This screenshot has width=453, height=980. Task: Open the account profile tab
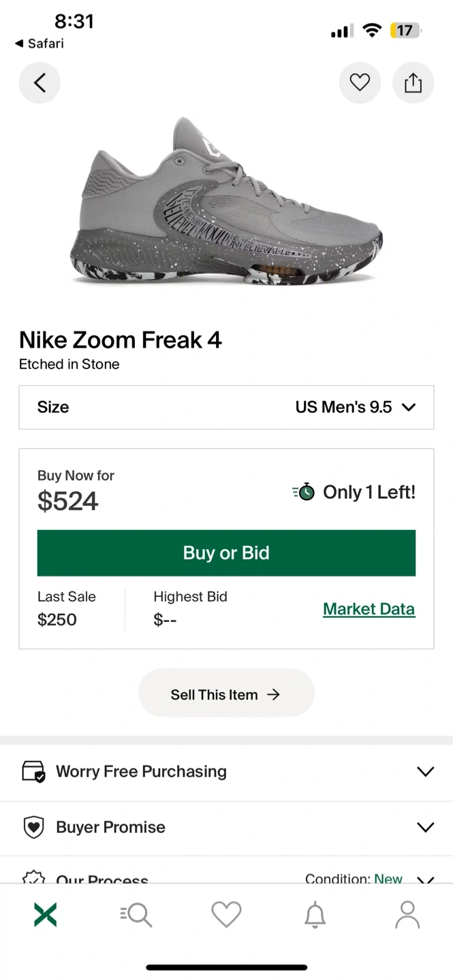coord(407,915)
